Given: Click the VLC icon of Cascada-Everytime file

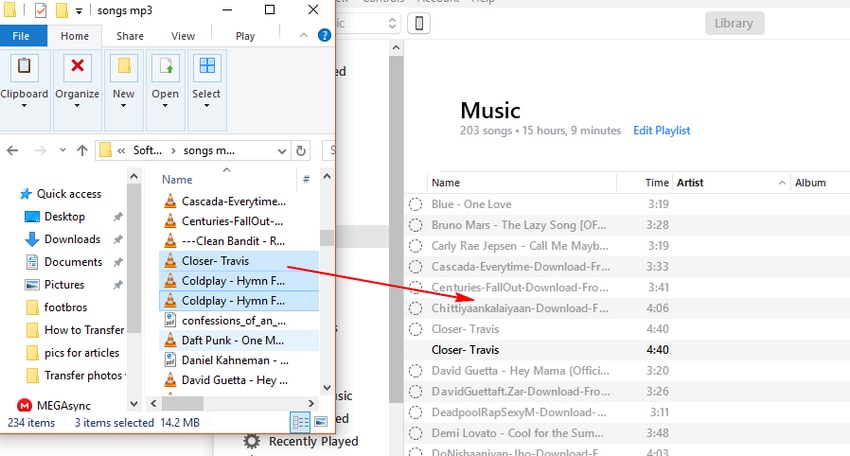Looking at the screenshot, I should click(x=170, y=201).
